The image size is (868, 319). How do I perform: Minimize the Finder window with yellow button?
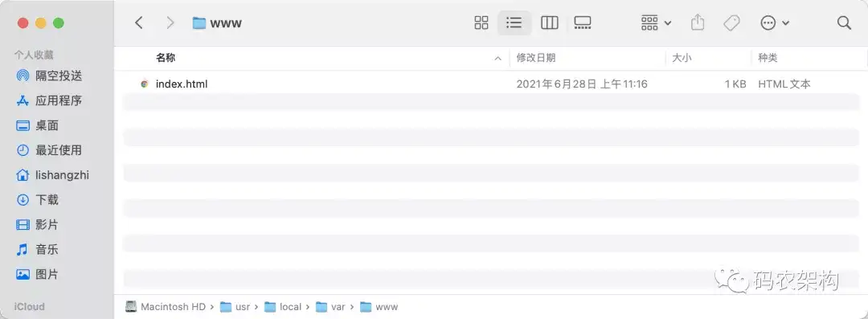(x=41, y=23)
